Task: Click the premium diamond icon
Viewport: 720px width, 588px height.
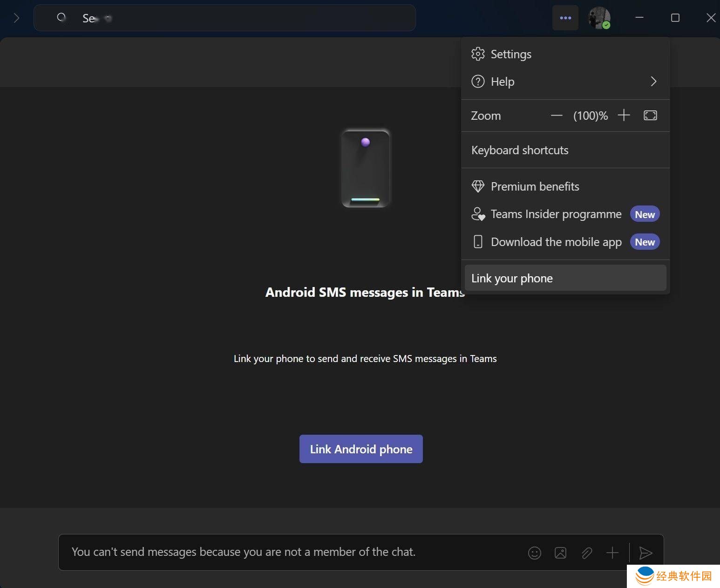Action: (478, 186)
